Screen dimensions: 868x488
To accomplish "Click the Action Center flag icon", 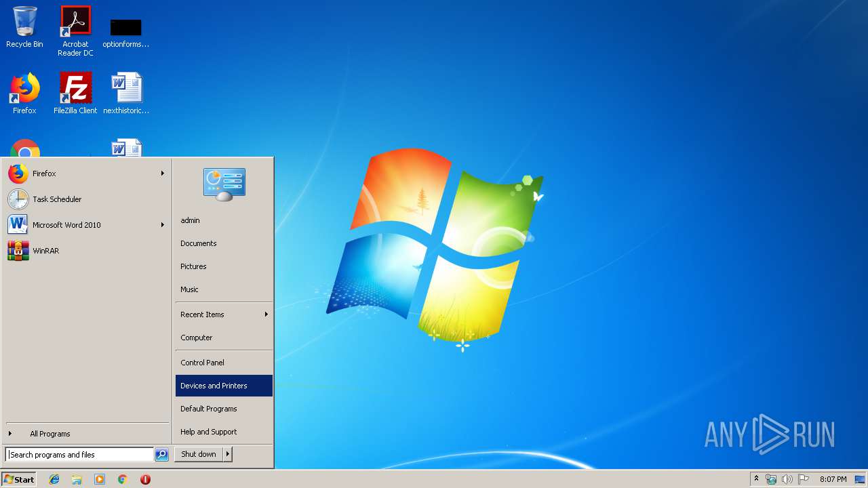I will point(803,479).
